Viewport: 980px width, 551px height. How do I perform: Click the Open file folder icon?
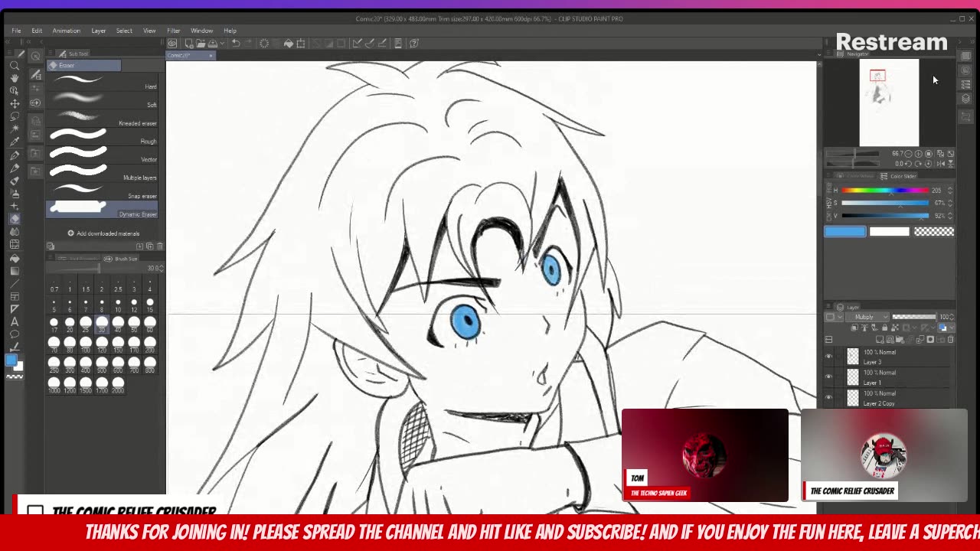(x=201, y=44)
